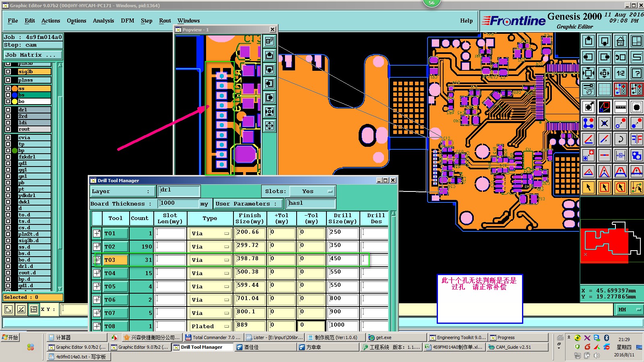Image resolution: width=644 pixels, height=362 pixels.
Task: Select the ldi layer name
Action: (34, 123)
